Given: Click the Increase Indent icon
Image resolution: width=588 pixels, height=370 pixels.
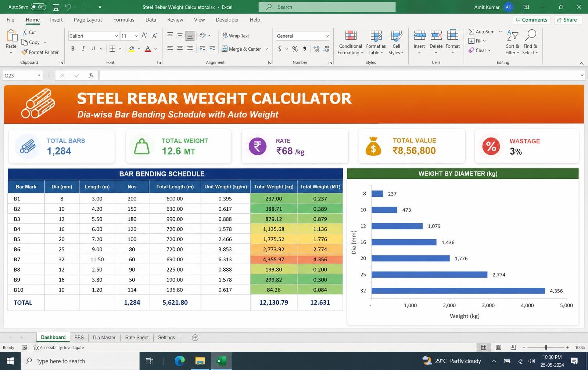Looking at the screenshot, I should [x=212, y=48].
